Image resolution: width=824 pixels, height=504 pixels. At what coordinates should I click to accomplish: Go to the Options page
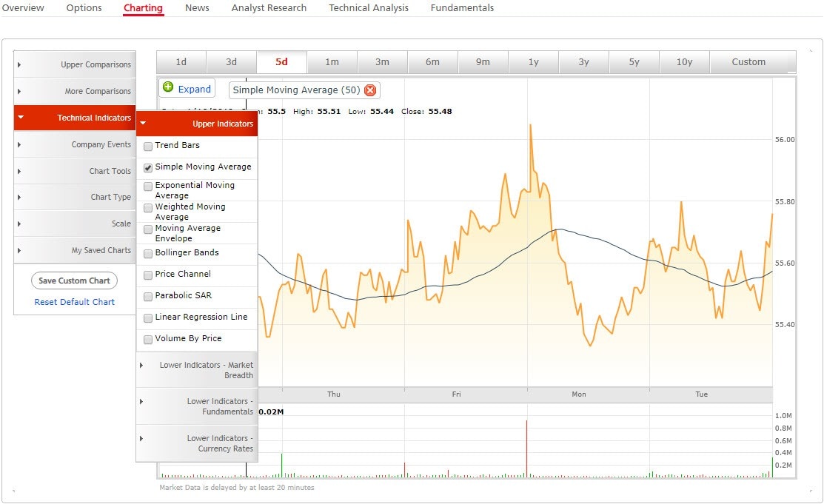84,8
